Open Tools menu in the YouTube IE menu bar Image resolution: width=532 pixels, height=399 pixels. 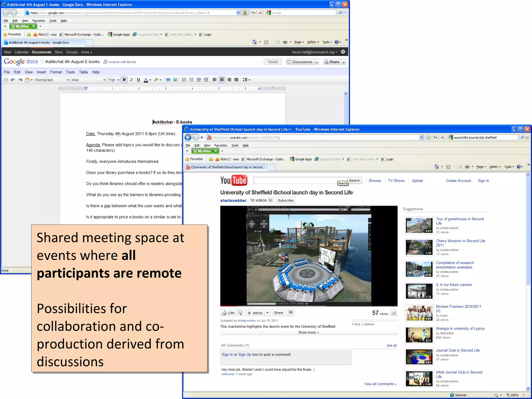tap(235, 145)
